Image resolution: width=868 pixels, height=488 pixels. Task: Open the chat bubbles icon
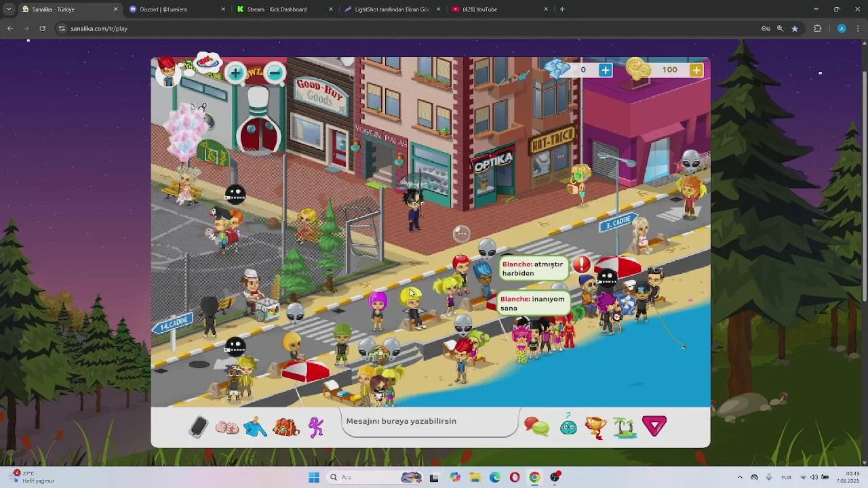pos(536,426)
